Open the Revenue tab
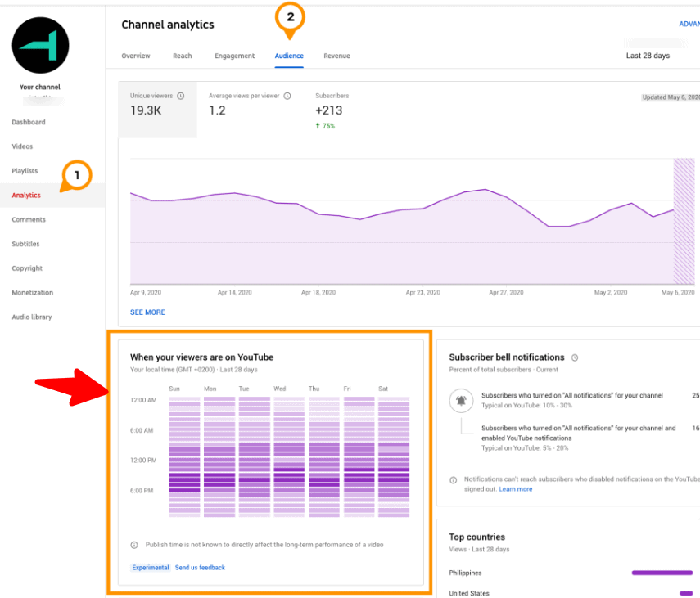700x598 pixels. point(336,56)
